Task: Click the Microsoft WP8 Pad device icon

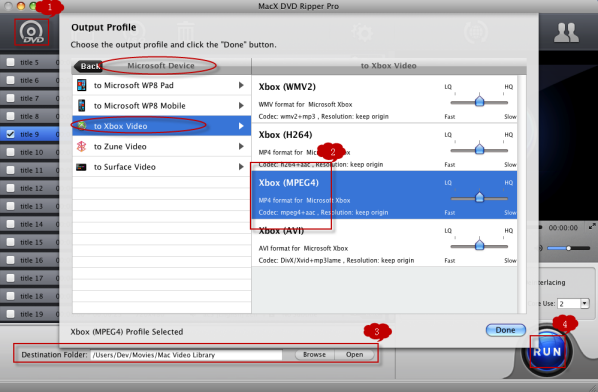Action: (81, 85)
